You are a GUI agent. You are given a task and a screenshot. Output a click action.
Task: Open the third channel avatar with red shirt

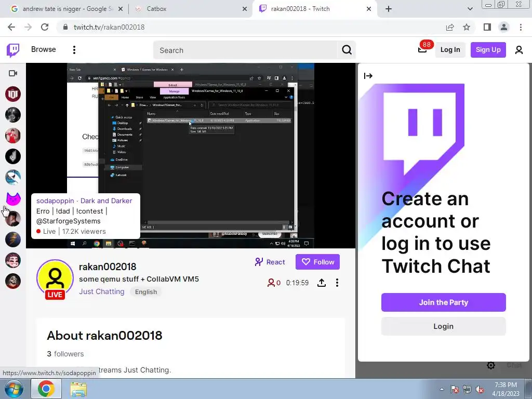pos(13,136)
